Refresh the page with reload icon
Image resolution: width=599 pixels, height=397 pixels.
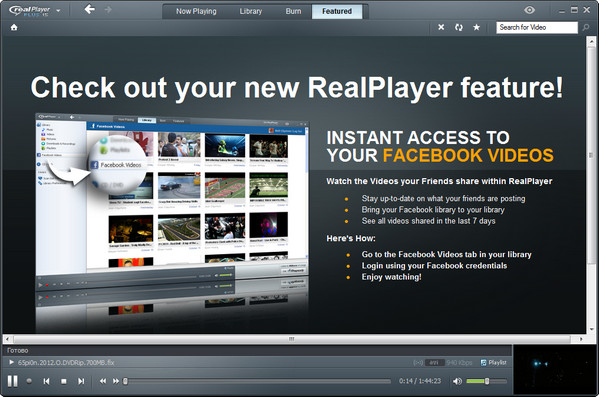click(x=459, y=27)
